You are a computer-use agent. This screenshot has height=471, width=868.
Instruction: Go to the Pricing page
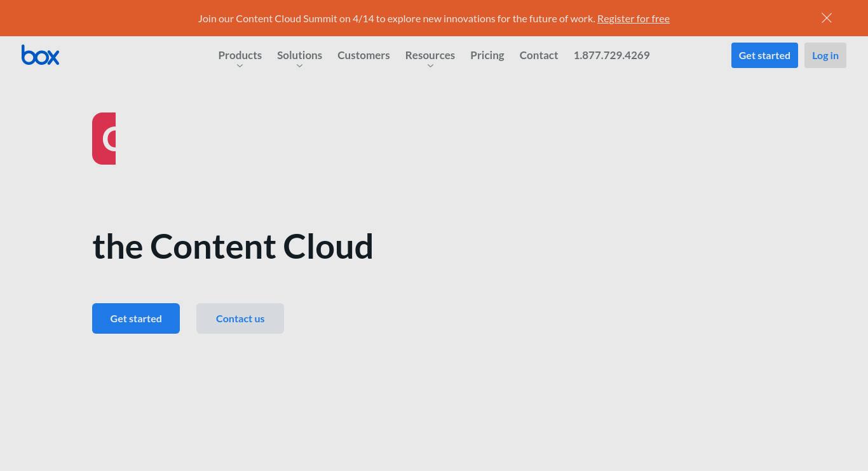tap(487, 55)
